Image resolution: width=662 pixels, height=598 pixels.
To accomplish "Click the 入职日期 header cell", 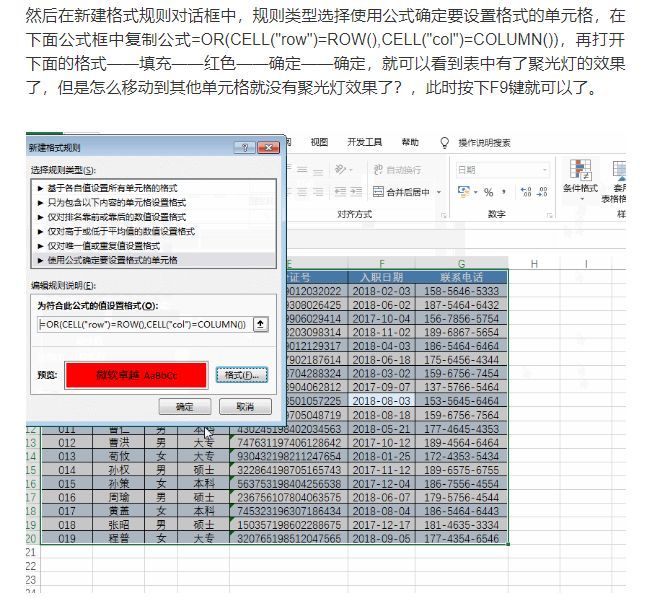I will [x=382, y=277].
